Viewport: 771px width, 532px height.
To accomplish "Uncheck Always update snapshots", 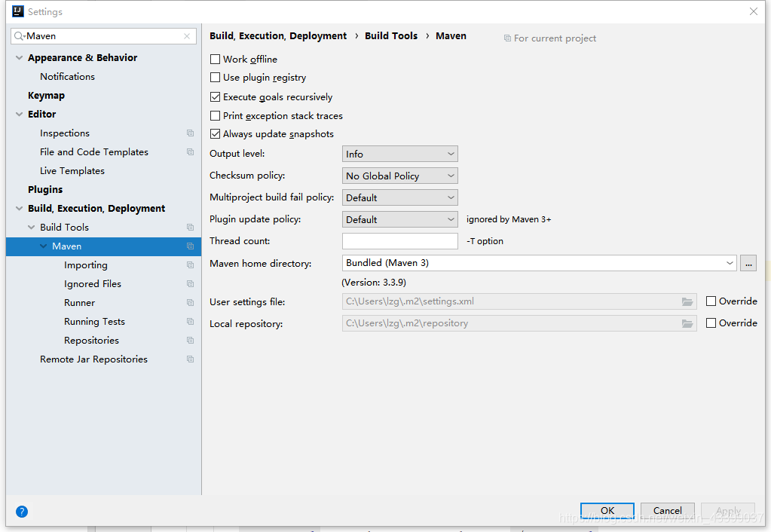I will pos(215,133).
